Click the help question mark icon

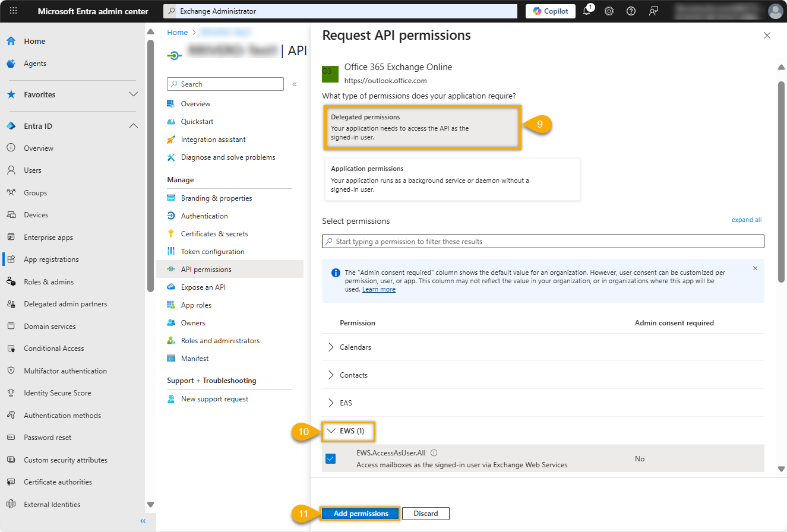point(631,11)
